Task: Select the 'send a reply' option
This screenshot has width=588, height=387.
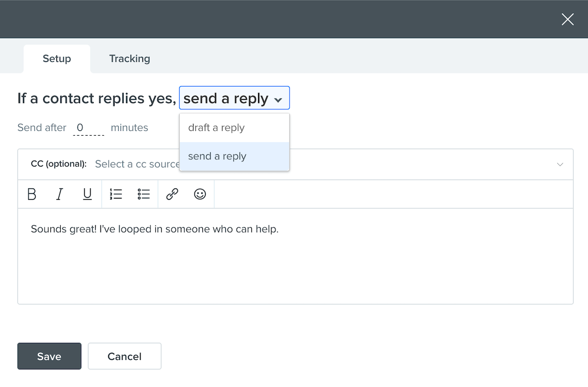Action: [234, 156]
